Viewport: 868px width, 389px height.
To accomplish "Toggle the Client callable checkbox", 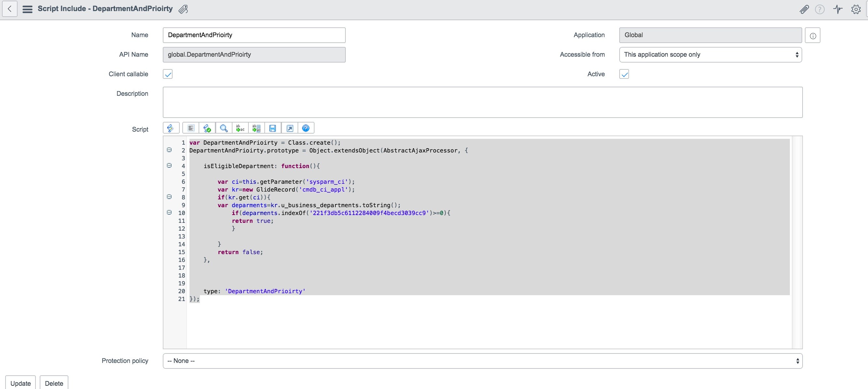I will (167, 74).
